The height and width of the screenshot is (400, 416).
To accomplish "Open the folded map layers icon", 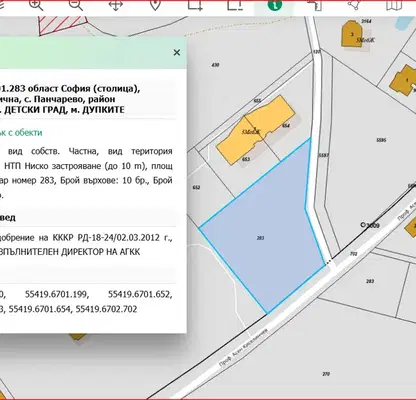I will pos(394,5).
